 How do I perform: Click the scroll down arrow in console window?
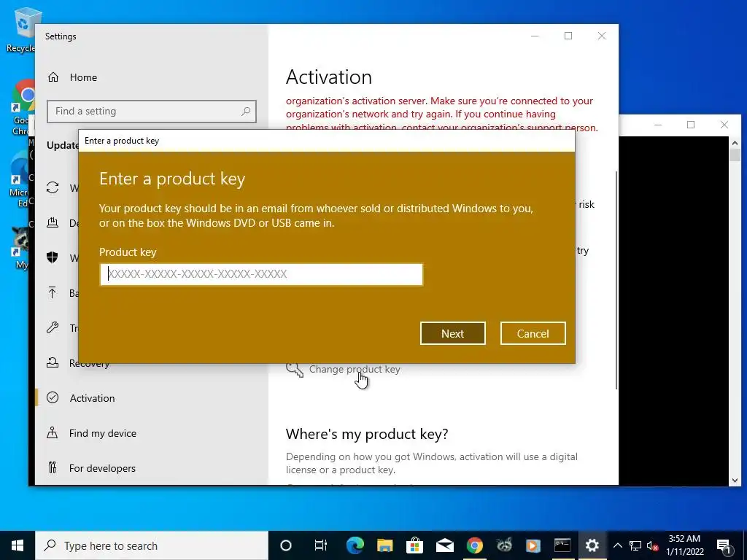(x=735, y=481)
